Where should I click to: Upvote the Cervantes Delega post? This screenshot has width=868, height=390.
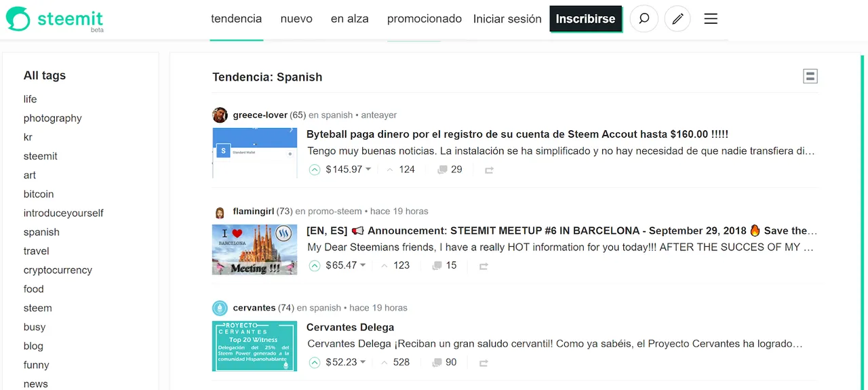[x=315, y=363]
